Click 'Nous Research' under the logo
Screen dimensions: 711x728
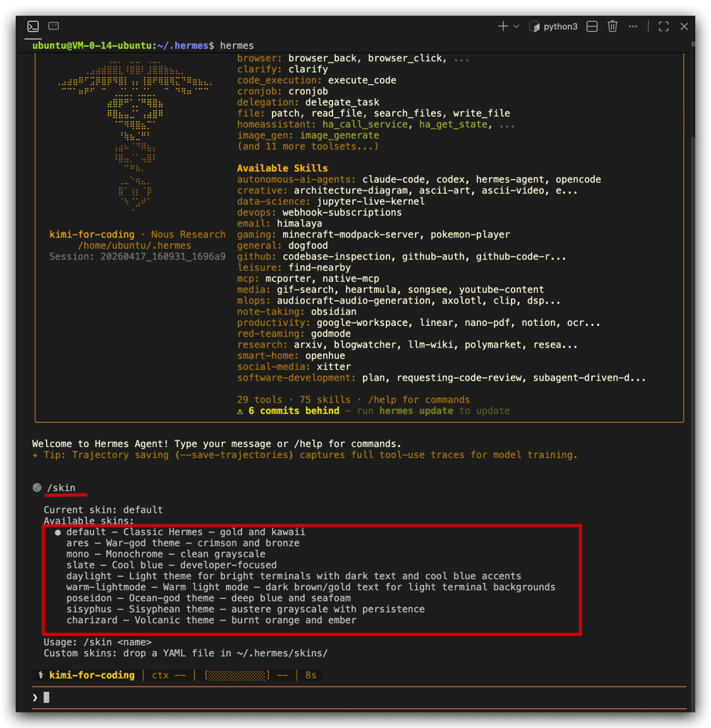[188, 234]
